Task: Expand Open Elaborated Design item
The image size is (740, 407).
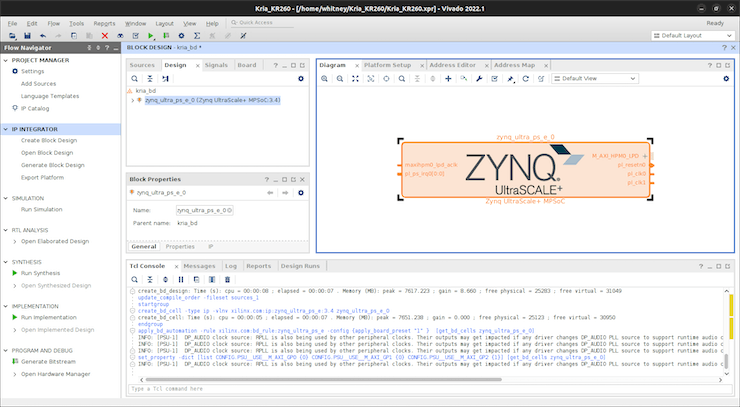Action: tap(15, 241)
